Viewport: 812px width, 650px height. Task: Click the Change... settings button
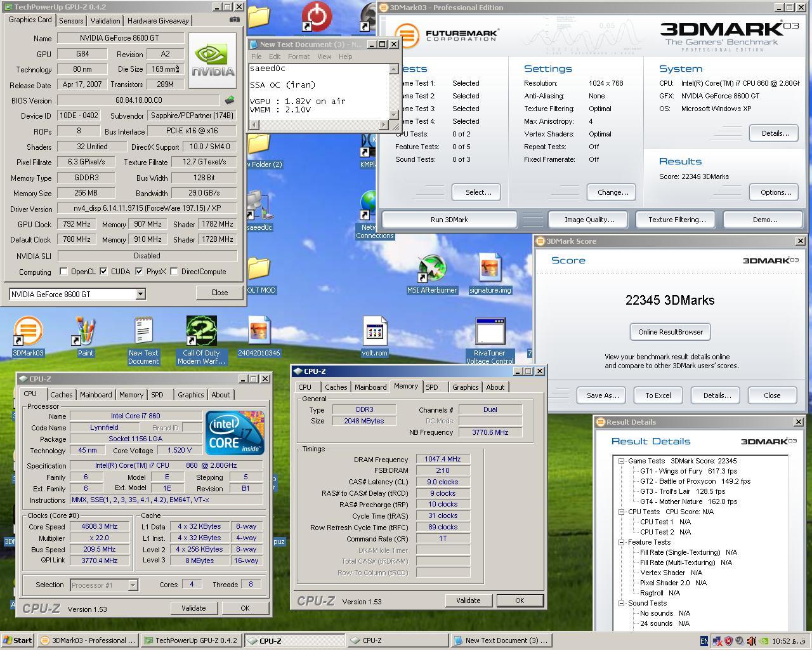[x=612, y=192]
